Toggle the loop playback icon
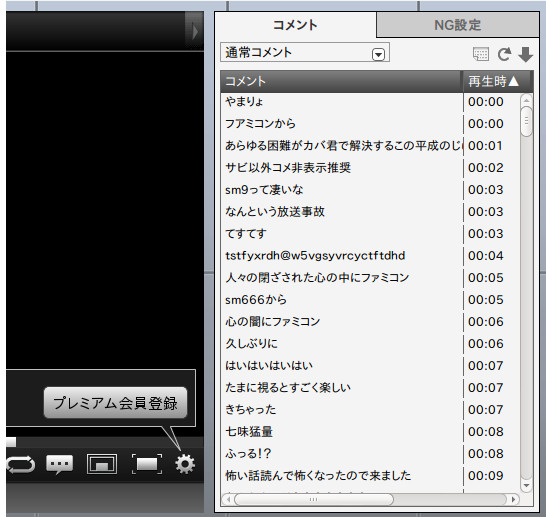This screenshot has height=517, width=546. (x=20, y=464)
